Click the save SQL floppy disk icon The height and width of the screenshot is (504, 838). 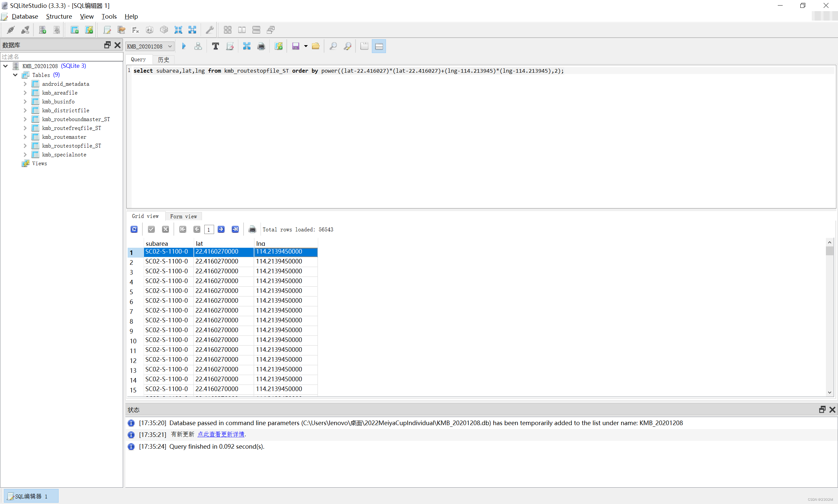(296, 46)
